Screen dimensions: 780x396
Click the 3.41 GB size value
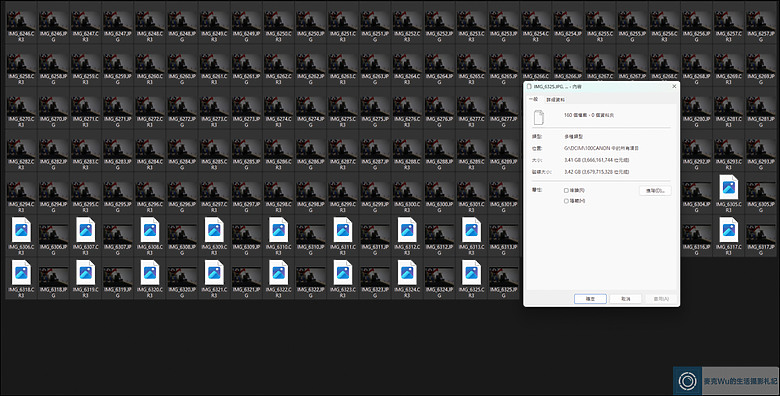(x=596, y=160)
